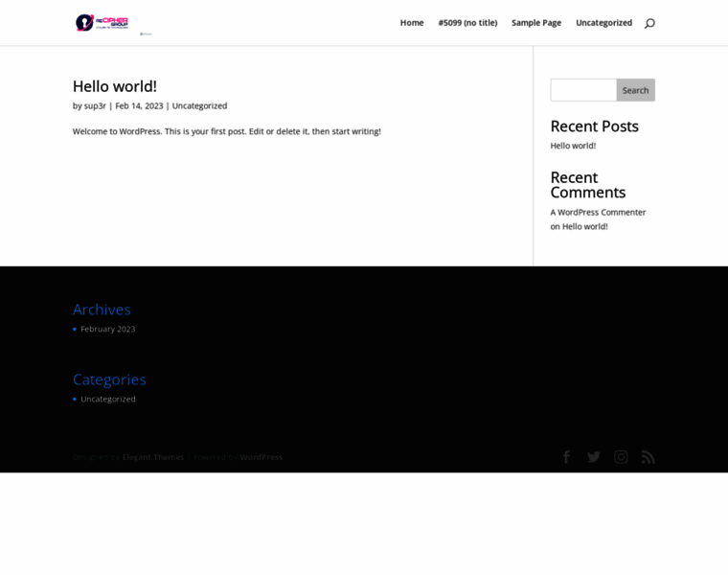728x575 pixels.
Task: Select Sample Page in the top menu
Action: pyautogui.click(x=536, y=23)
